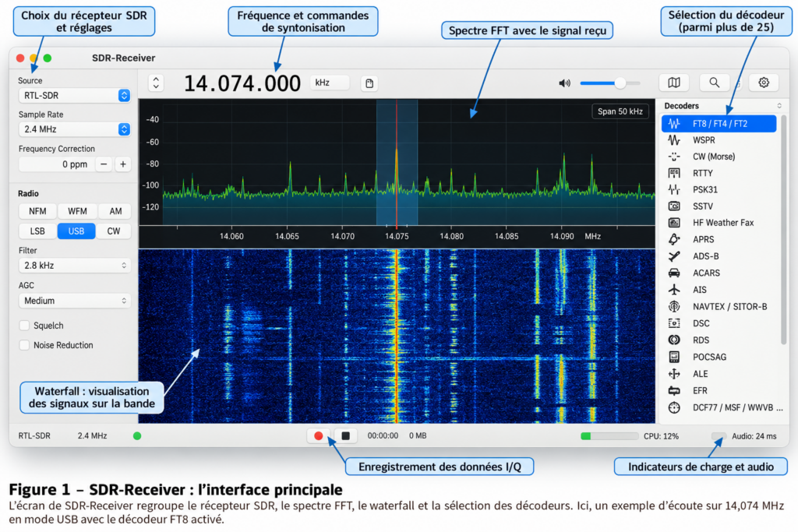Click the HF Weather Fax icon
Viewport: 798px width, 532px height.
tap(674, 223)
